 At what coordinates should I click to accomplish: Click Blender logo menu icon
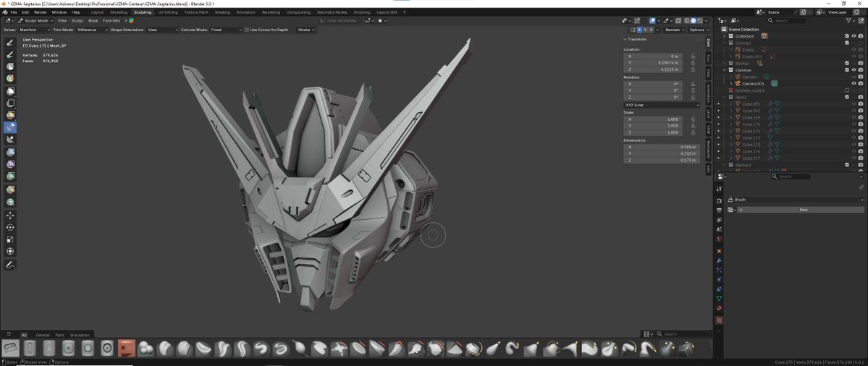(x=4, y=12)
